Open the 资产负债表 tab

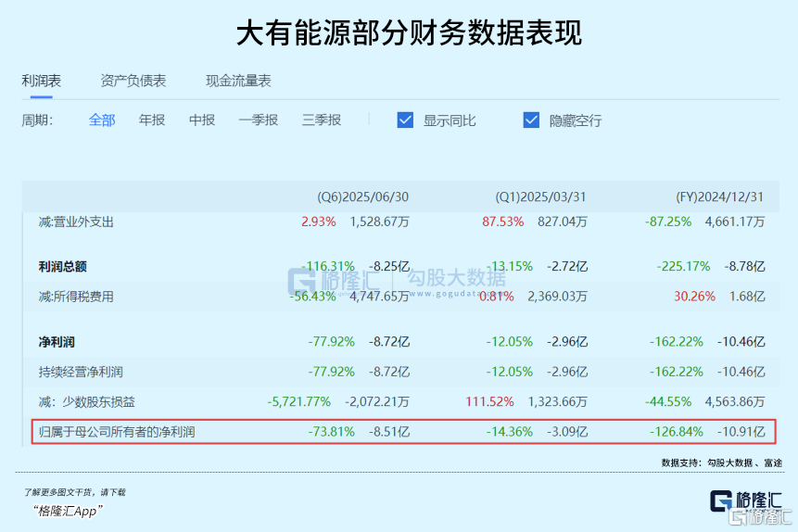[133, 82]
